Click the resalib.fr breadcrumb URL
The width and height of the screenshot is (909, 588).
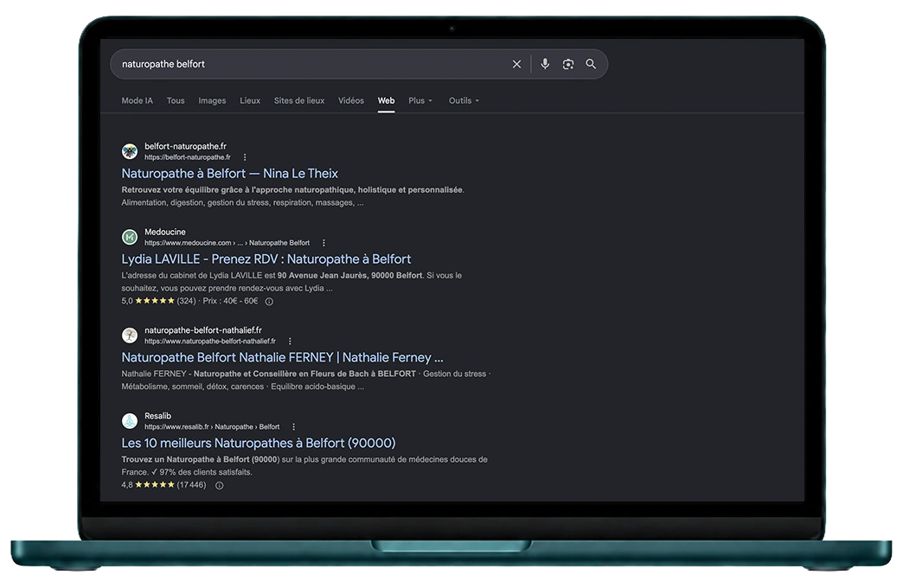212,427
